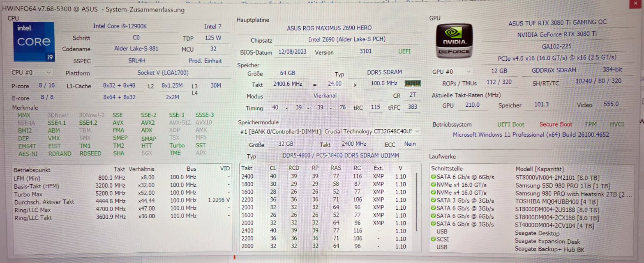
Task: Click the green UEFI label beside BIOS version
Action: tap(404, 52)
